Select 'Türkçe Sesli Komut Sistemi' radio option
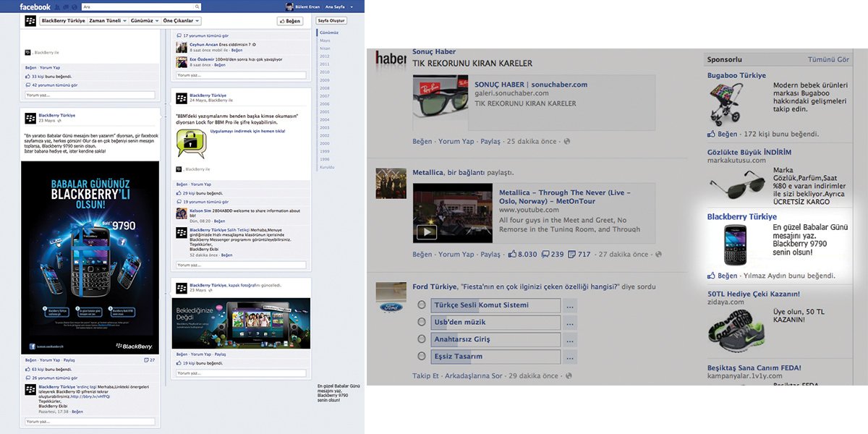The width and height of the screenshot is (868, 434). [422, 305]
